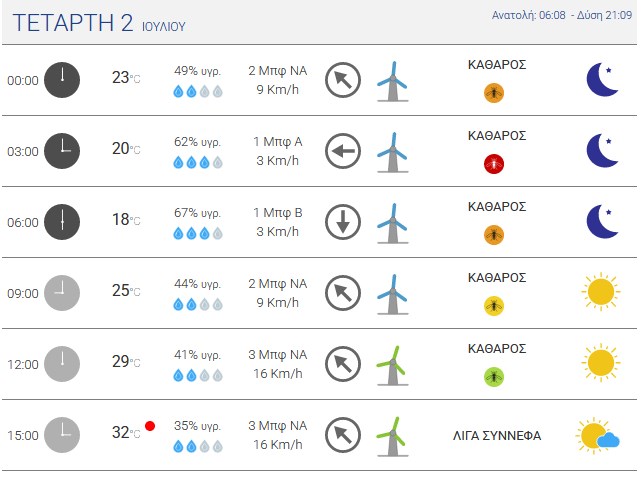The width and height of the screenshot is (641, 482).
Task: Click the 29°C temperature at 12:00
Action: [126, 362]
